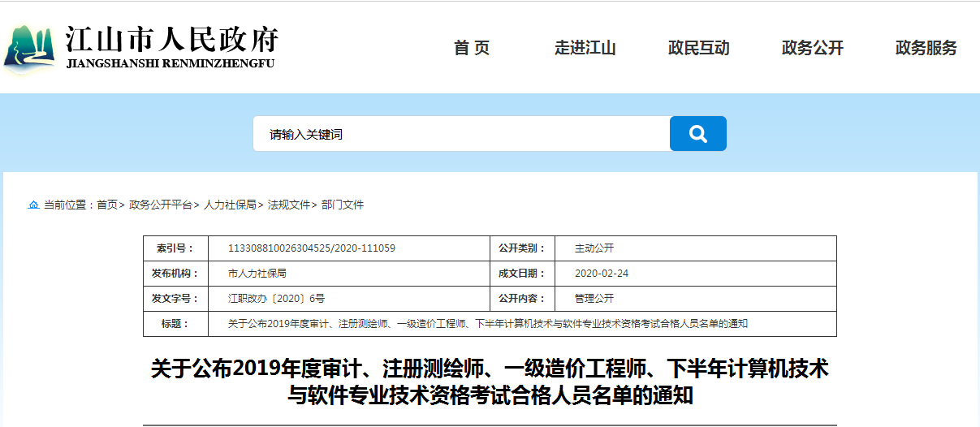This screenshot has width=980, height=427.
Task: Click the document number 江职改办〔2020〕6号
Action: pos(348,299)
